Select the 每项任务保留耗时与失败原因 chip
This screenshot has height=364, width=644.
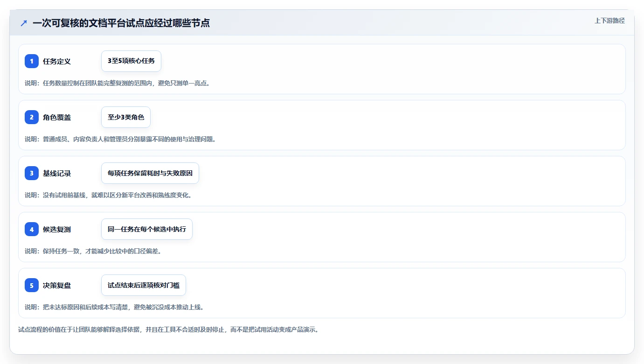click(x=150, y=173)
